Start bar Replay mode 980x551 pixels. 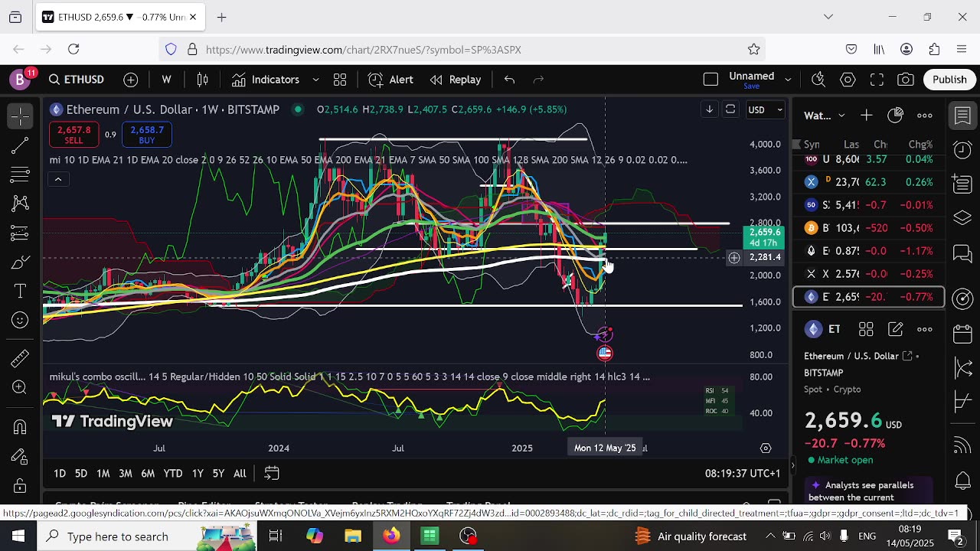pos(456,80)
